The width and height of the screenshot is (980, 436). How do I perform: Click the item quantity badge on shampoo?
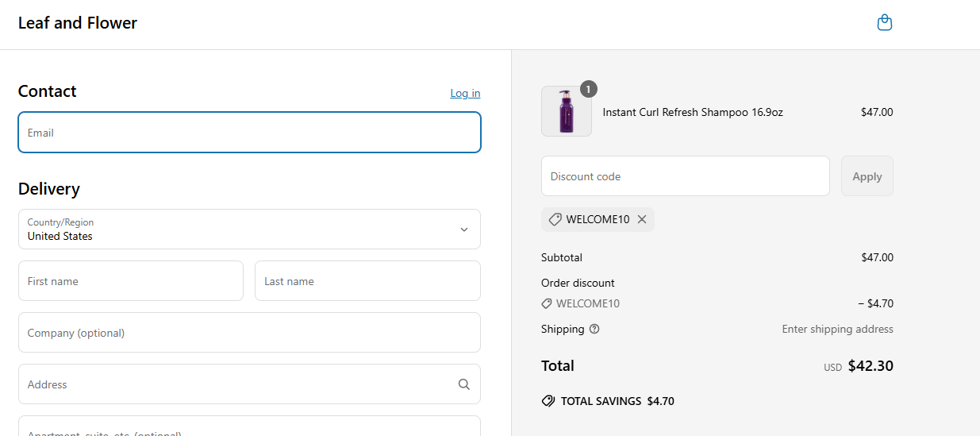588,90
